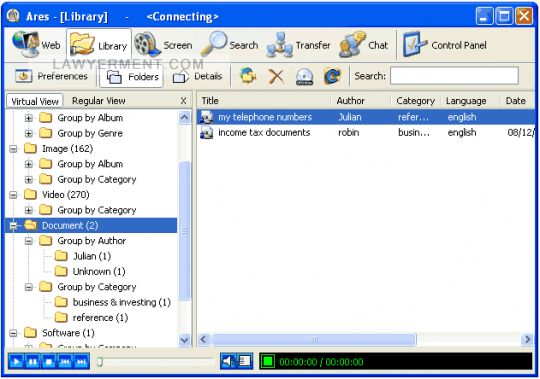The width and height of the screenshot is (540, 379).
Task: Sort by the Author column header
Action: tap(361, 101)
